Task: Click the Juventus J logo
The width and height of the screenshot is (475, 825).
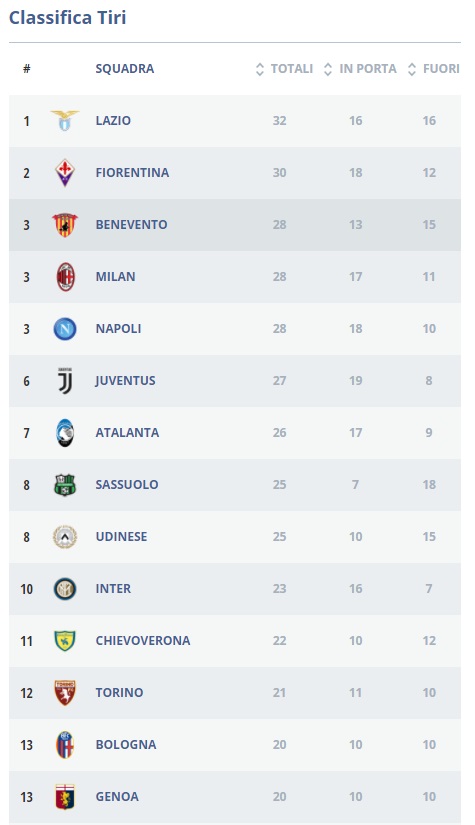Action: coord(65,381)
